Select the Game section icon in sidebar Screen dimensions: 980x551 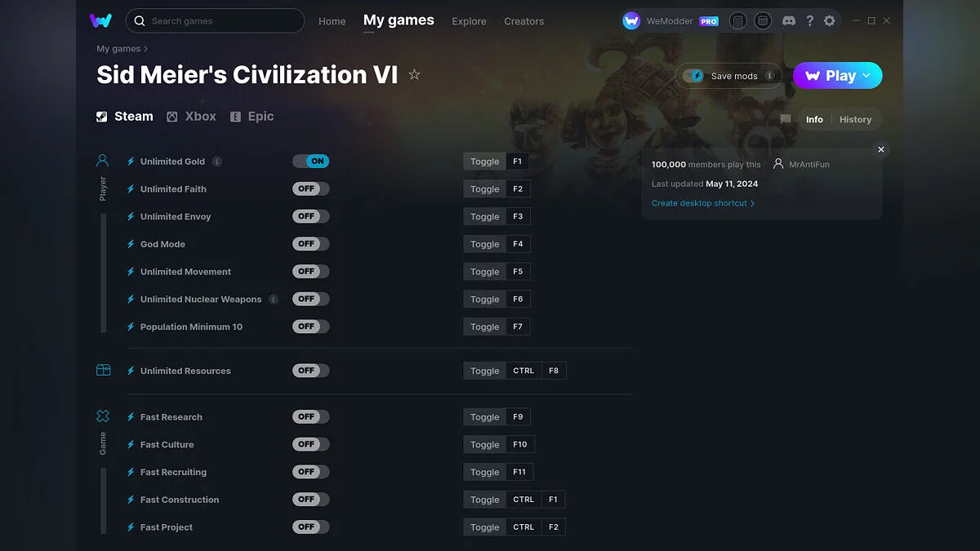102,415
